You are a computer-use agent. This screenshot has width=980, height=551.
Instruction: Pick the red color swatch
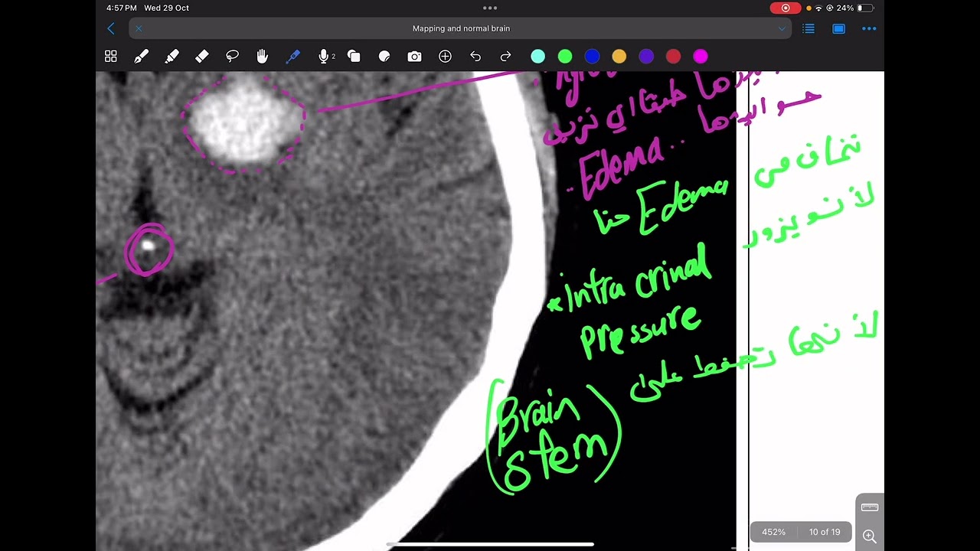pyautogui.click(x=673, y=56)
